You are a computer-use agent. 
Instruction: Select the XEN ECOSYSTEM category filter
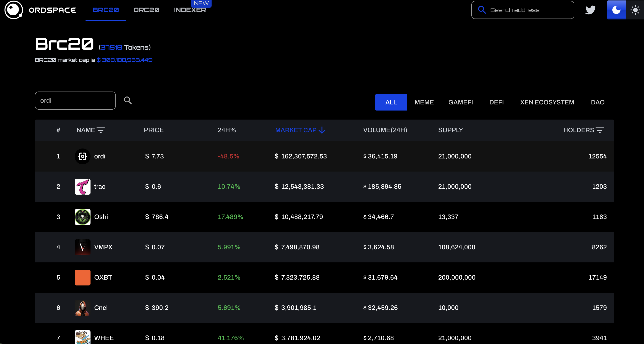547,102
